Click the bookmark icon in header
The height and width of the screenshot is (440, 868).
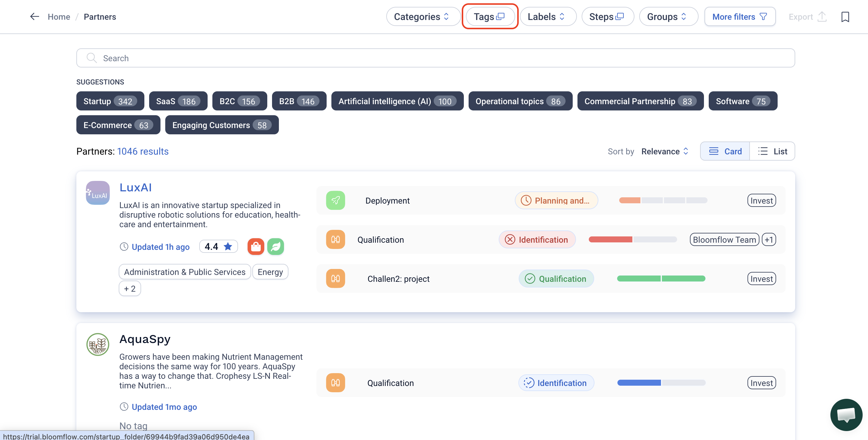(x=845, y=16)
